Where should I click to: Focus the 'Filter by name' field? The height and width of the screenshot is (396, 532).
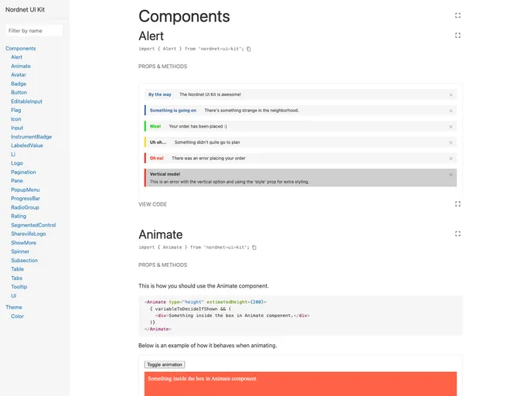click(34, 30)
